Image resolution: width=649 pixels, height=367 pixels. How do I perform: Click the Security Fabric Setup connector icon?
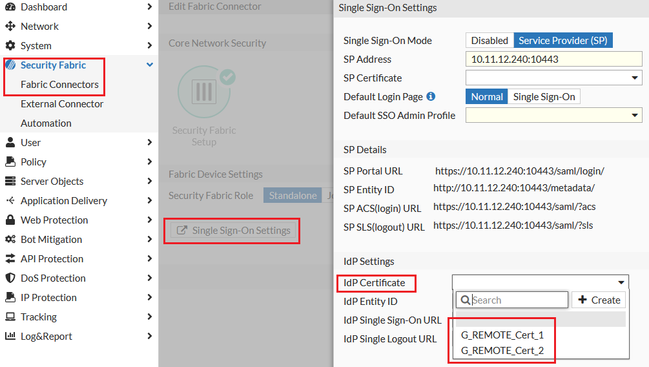coord(204,92)
